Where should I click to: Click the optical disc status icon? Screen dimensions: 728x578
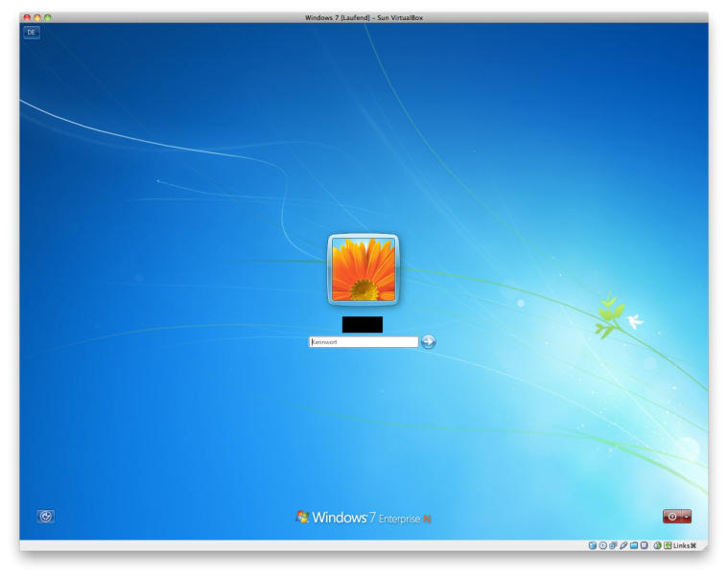tap(603, 545)
